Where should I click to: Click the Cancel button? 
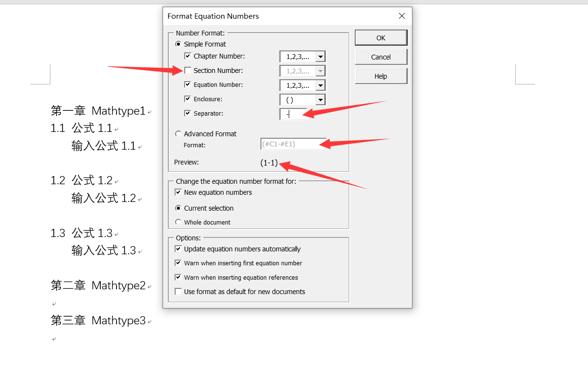point(381,57)
